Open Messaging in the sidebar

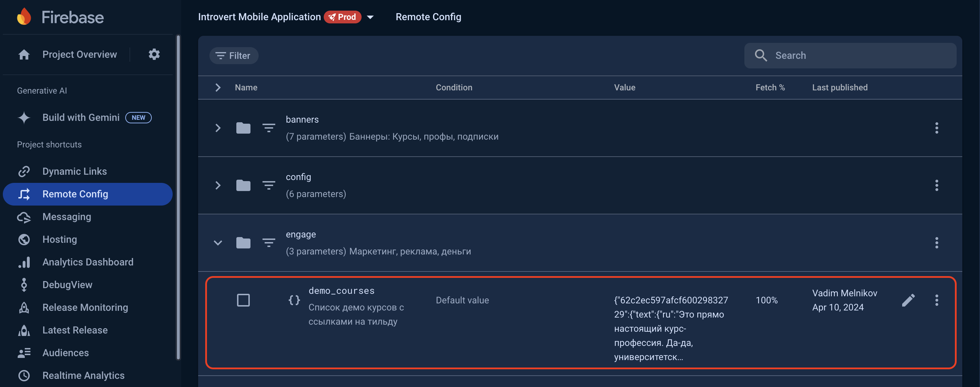pyautogui.click(x=67, y=217)
